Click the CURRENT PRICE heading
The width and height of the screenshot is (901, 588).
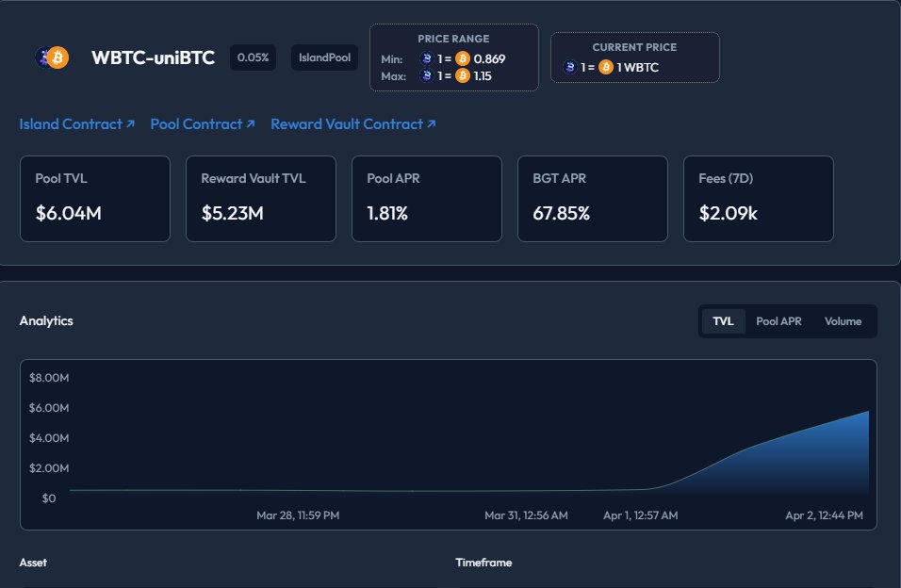click(634, 47)
